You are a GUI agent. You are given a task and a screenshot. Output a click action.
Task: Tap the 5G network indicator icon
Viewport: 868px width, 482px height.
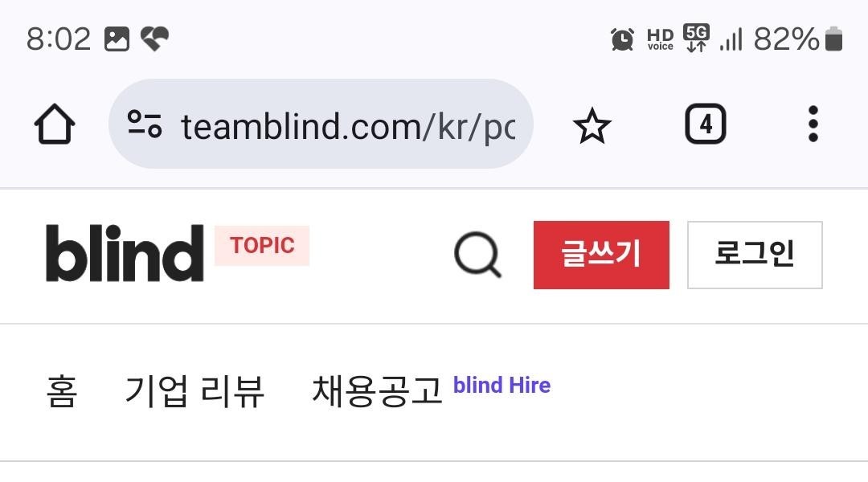click(696, 39)
